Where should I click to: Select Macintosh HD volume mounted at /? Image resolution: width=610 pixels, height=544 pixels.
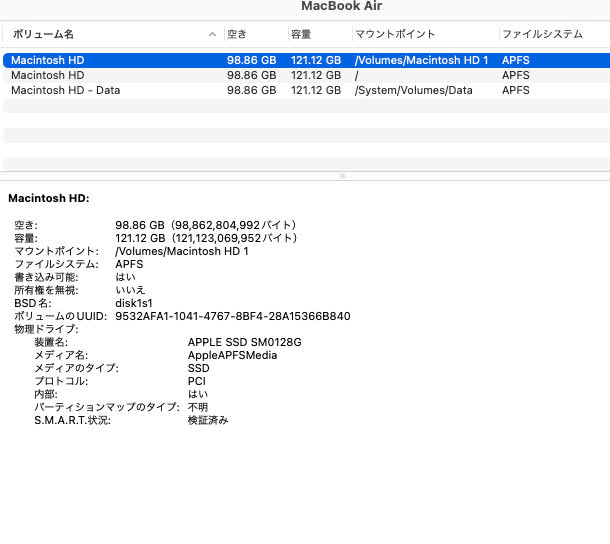point(48,75)
